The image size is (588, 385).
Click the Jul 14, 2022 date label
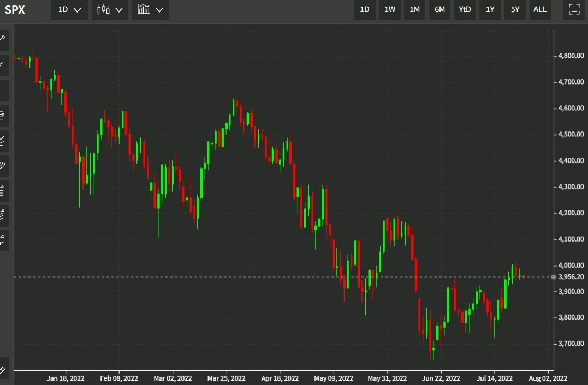click(494, 378)
